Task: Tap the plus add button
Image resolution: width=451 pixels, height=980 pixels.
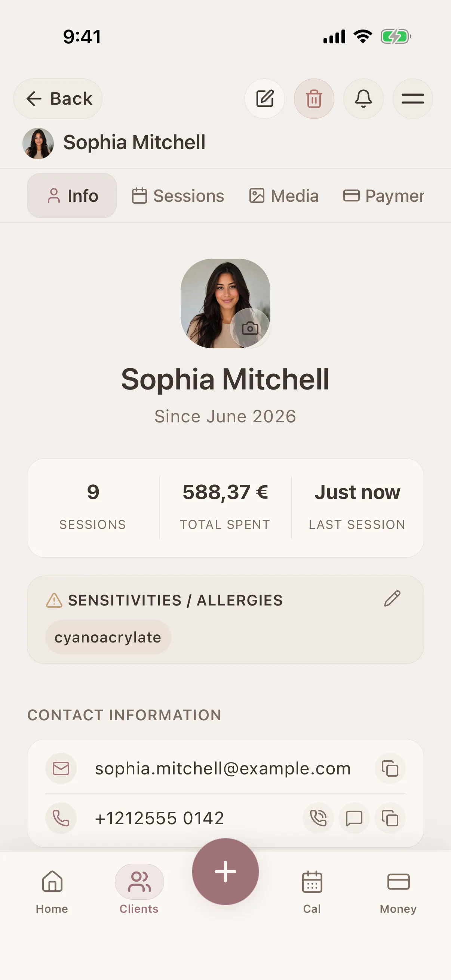Action: [225, 871]
